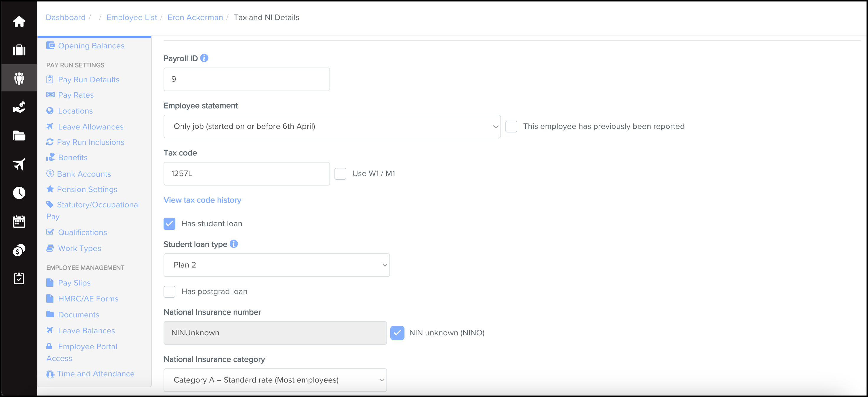Screen dimensions: 868x397
Task: Go to home icon in left rail
Action: click(x=19, y=21)
